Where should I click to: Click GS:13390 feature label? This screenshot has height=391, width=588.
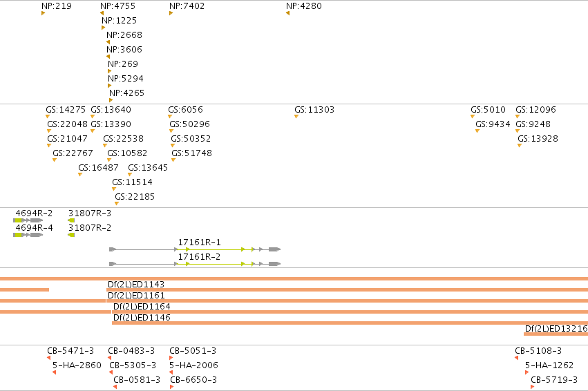[x=111, y=124]
